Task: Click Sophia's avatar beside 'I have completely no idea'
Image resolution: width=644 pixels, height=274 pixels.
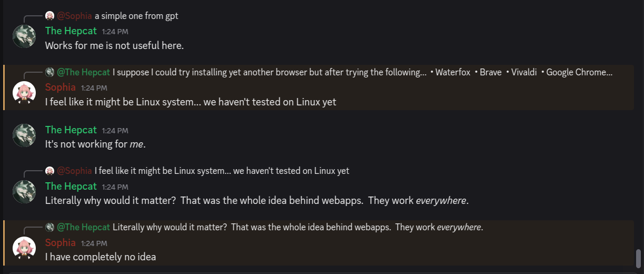Action: tap(24, 248)
